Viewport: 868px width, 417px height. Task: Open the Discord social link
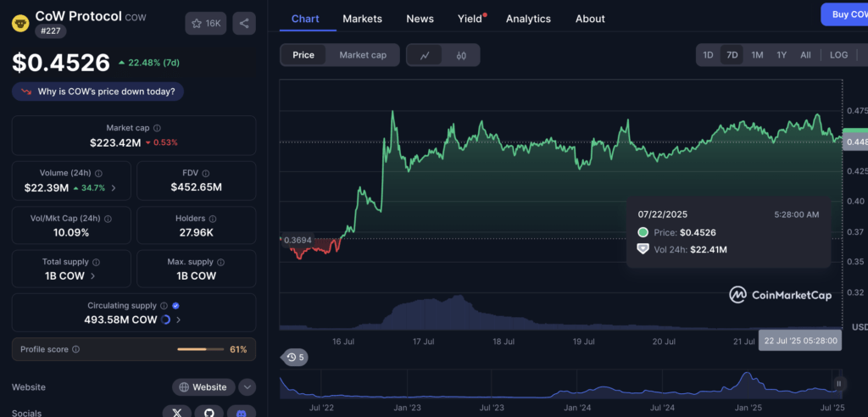[242, 413]
